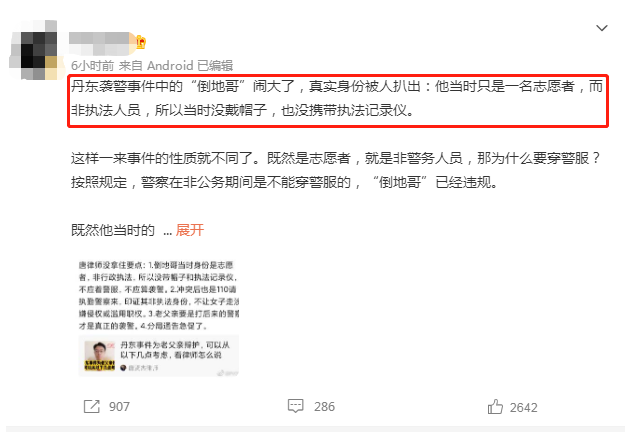Click the repost share icon
Screen dimensions: 625x432
(92, 406)
